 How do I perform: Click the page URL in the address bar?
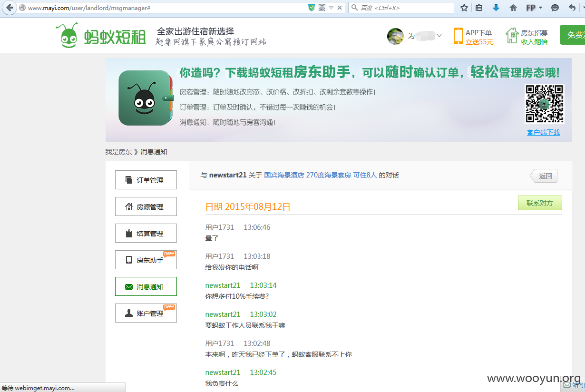pos(89,8)
